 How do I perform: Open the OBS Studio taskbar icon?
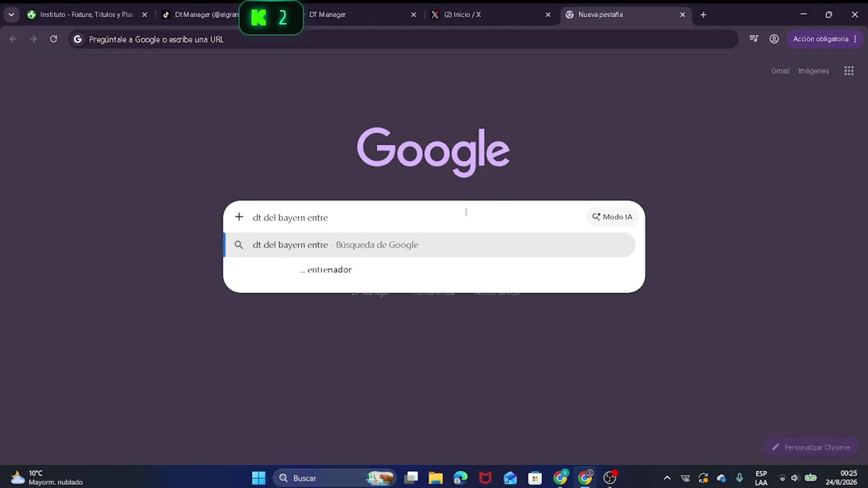pos(610,478)
